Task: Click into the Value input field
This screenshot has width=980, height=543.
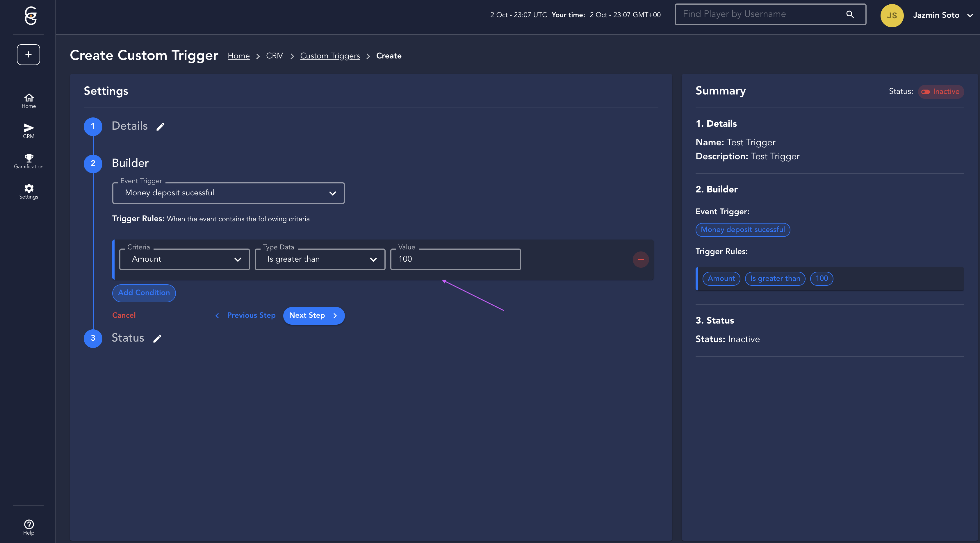Action: pyautogui.click(x=455, y=259)
